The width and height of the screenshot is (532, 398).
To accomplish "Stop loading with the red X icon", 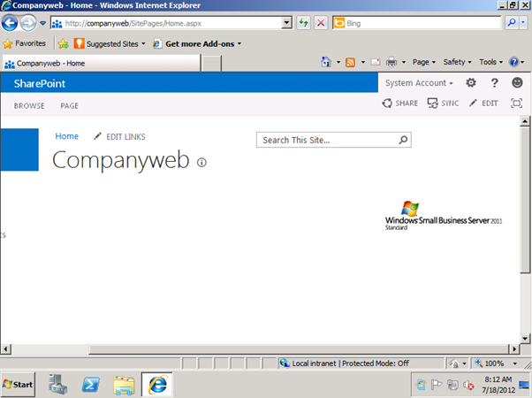I will point(321,23).
